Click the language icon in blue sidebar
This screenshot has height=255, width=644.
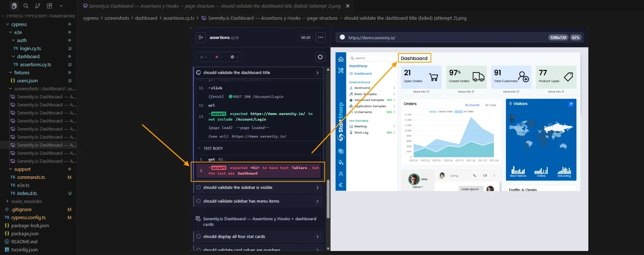341,151
